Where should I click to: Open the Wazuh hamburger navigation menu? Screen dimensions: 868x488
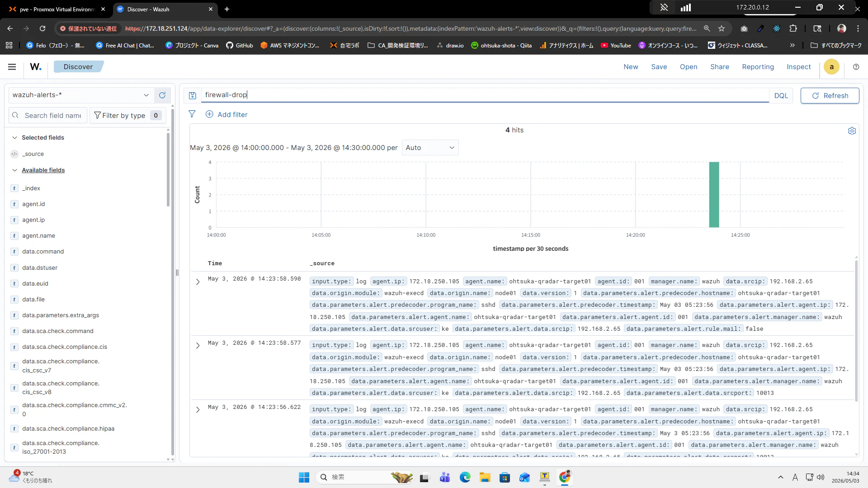[x=12, y=67]
